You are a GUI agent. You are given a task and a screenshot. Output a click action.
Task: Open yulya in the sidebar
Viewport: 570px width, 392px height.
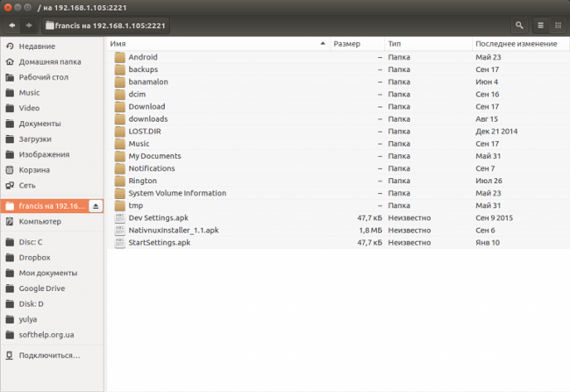pyautogui.click(x=52, y=319)
